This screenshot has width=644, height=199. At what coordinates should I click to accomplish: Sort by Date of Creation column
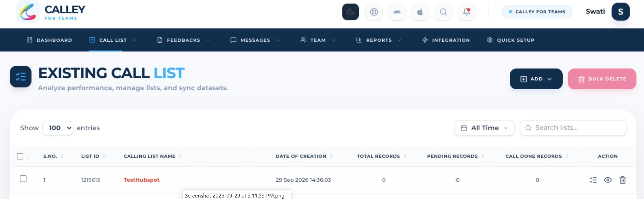[304, 156]
